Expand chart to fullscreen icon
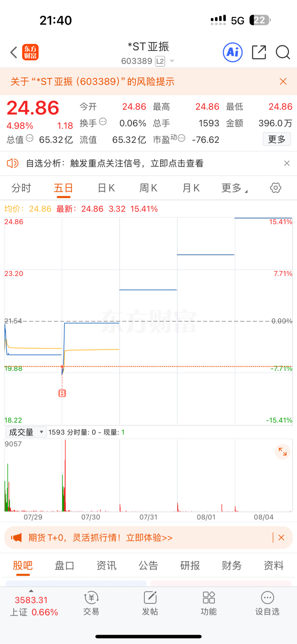297x644 pixels. point(283,452)
